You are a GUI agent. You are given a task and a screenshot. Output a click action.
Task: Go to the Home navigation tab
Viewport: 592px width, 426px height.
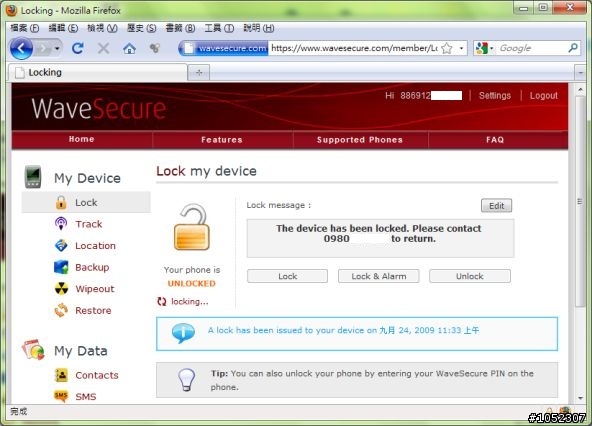pyautogui.click(x=82, y=139)
